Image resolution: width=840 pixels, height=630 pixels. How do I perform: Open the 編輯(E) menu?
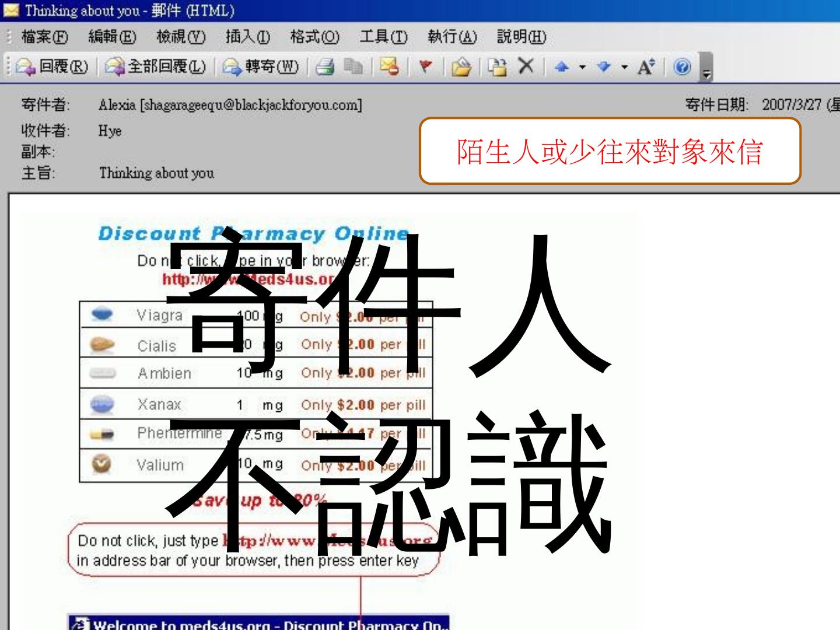[x=112, y=37]
